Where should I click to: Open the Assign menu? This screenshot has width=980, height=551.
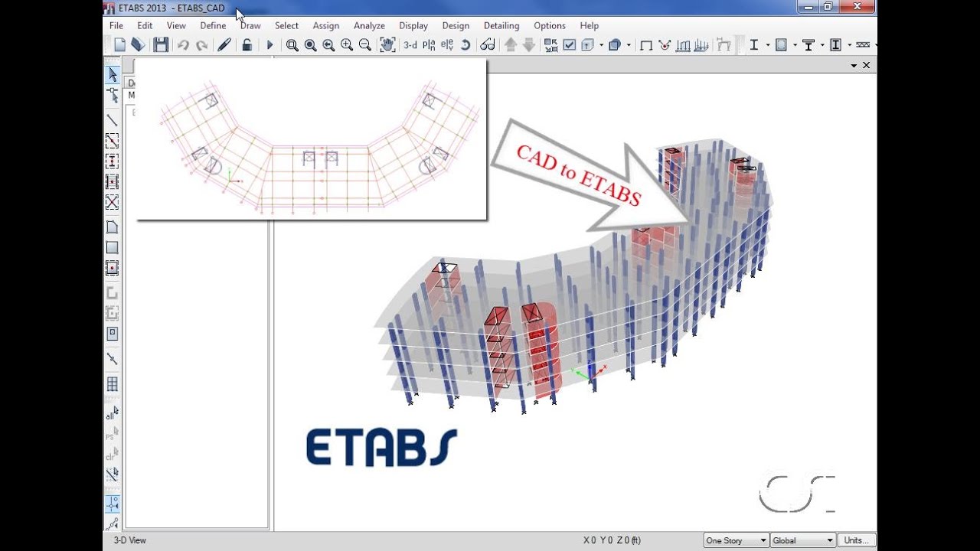325,25
